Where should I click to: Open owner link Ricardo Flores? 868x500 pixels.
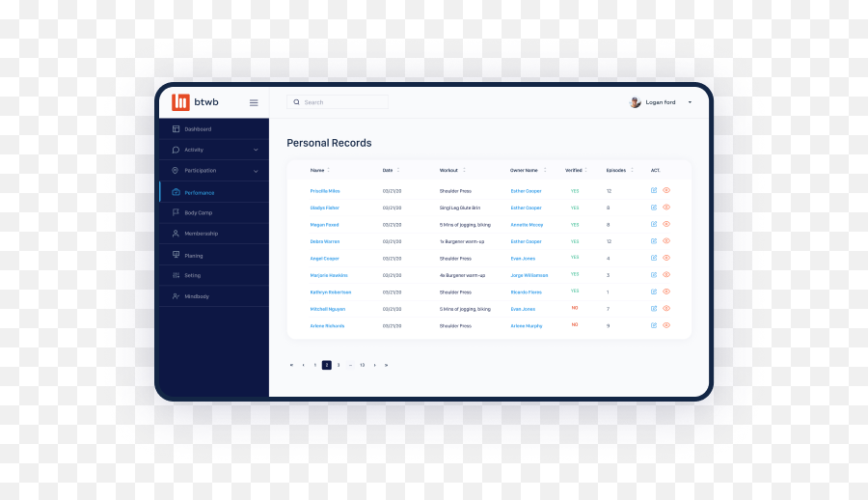click(x=526, y=292)
